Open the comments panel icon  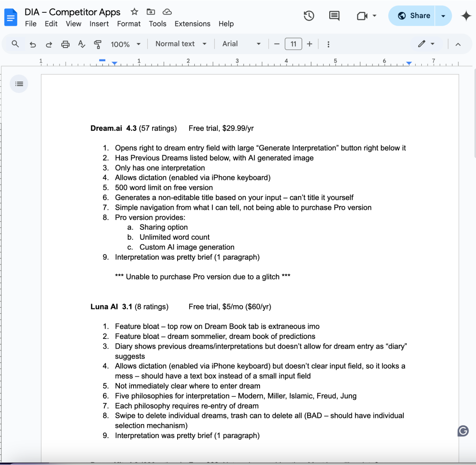pos(334,16)
